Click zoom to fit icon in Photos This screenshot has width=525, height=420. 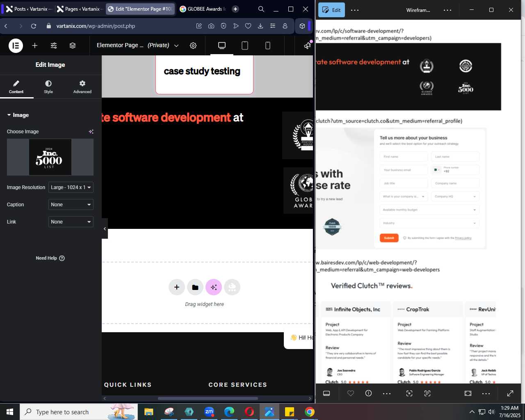468,393
